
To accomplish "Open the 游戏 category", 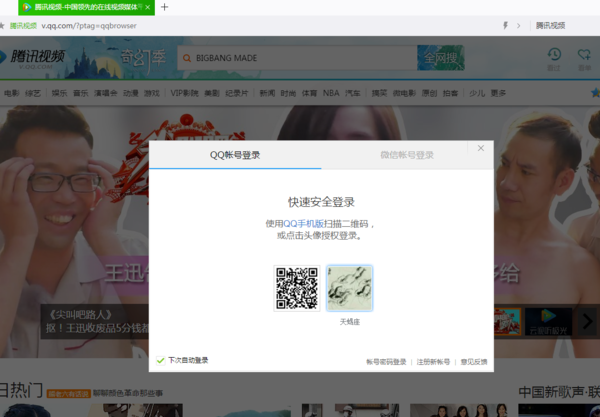I will [x=152, y=93].
